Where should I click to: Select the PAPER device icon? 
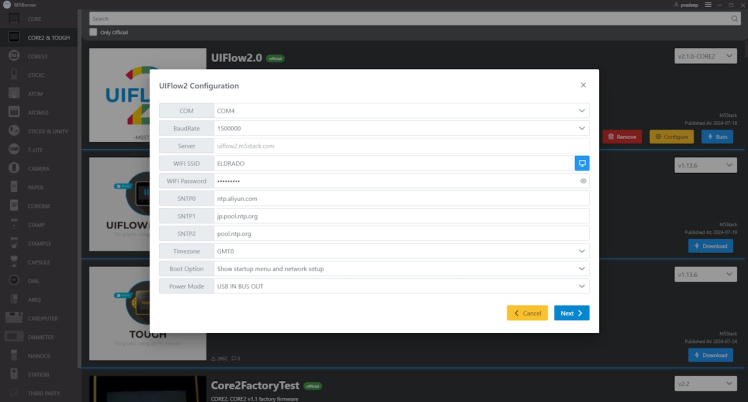click(14, 187)
